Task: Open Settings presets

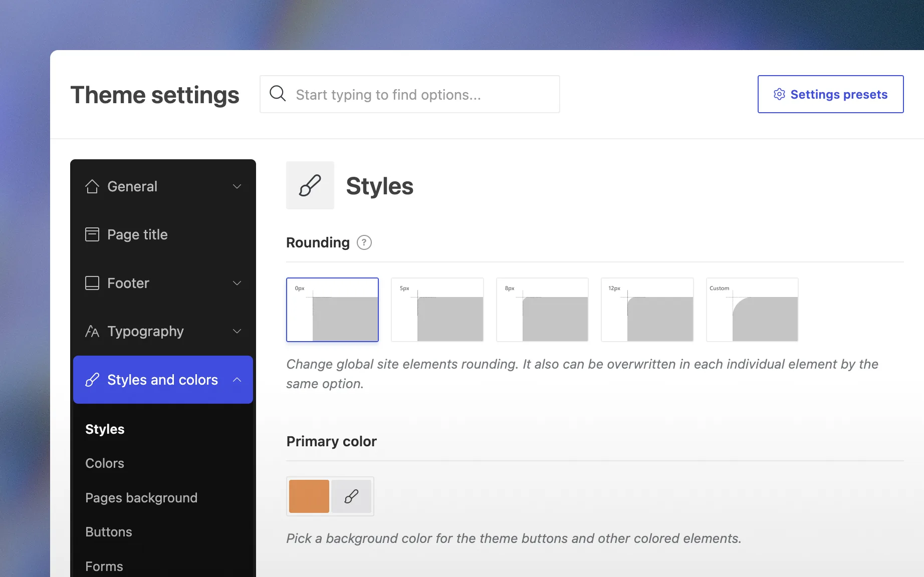Action: tap(830, 94)
